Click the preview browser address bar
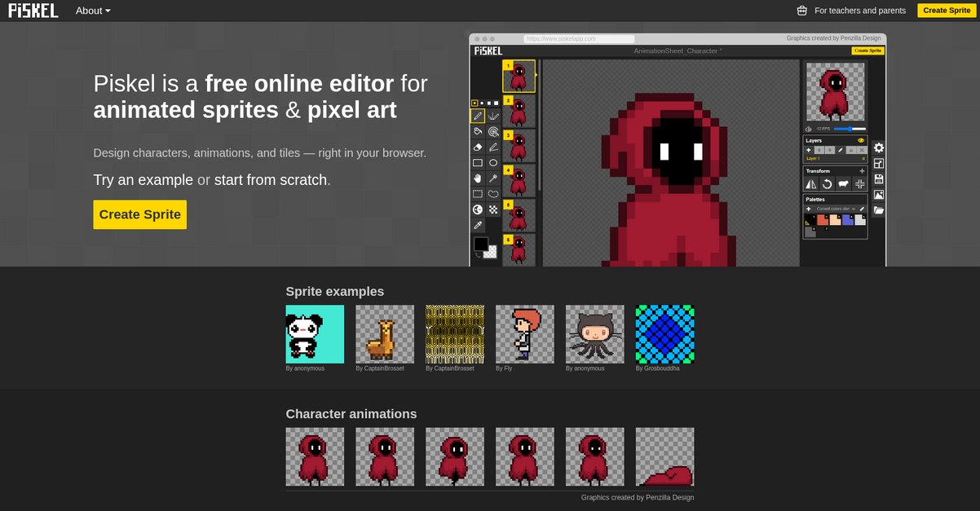The height and width of the screenshot is (511, 980). point(579,38)
